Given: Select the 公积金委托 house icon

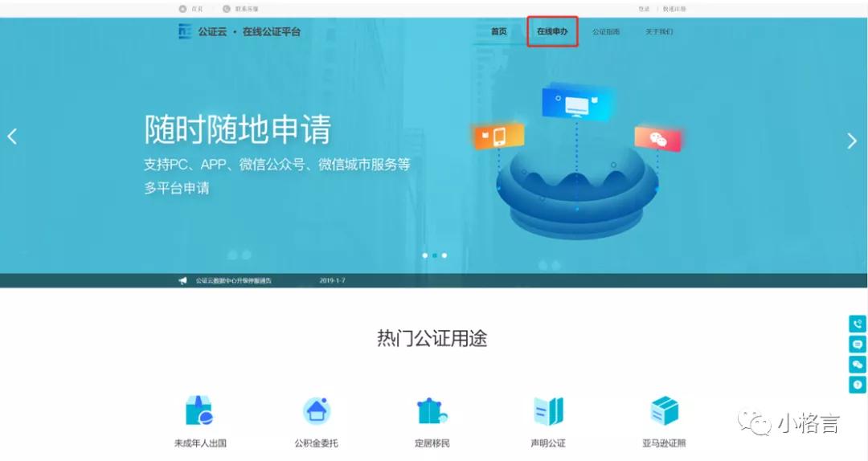Looking at the screenshot, I should tap(317, 411).
